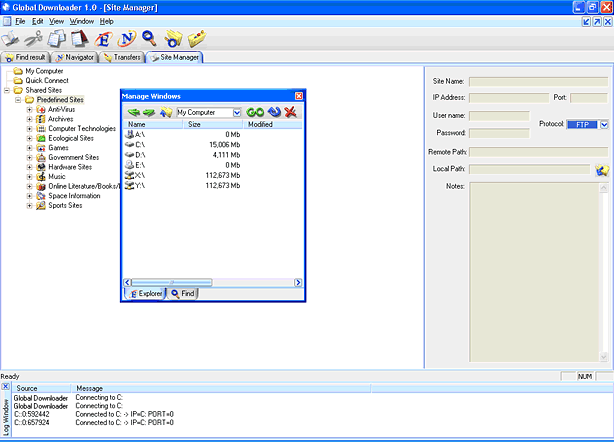This screenshot has height=442, width=614.
Task: Collapse the Predefined Sites node
Action: pos(18,100)
